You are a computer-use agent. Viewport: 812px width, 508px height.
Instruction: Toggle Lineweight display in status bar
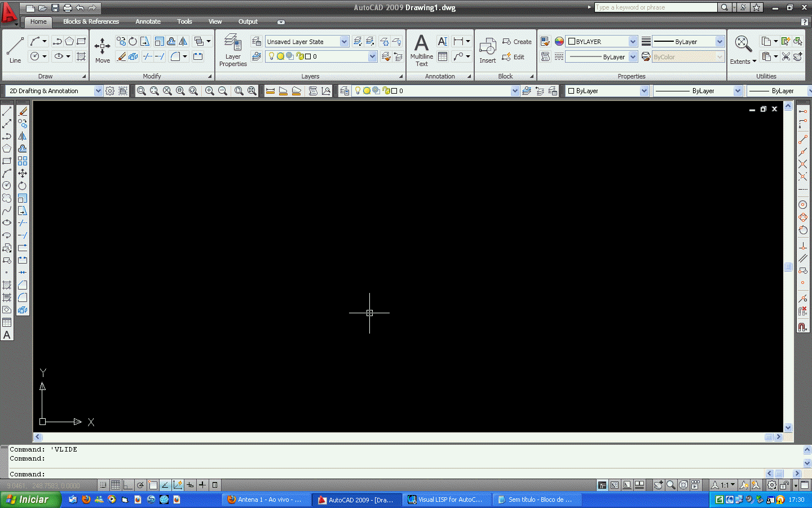[x=202, y=485]
